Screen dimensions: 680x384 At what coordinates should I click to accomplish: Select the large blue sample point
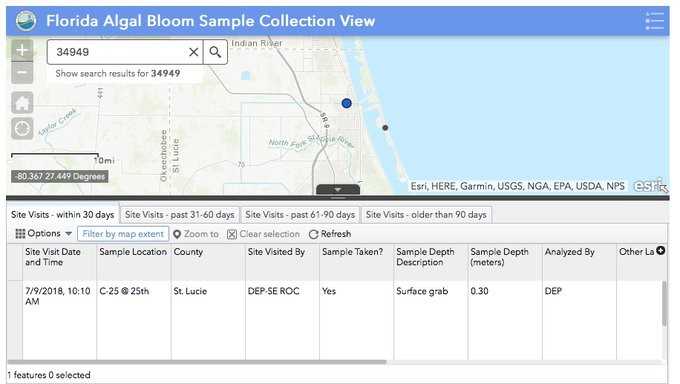click(x=346, y=103)
